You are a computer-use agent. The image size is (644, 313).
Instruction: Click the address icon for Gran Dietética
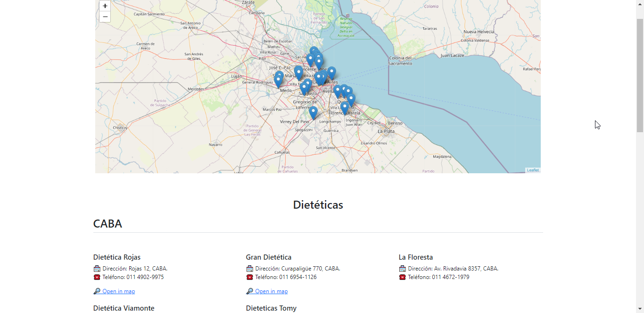[250, 269]
